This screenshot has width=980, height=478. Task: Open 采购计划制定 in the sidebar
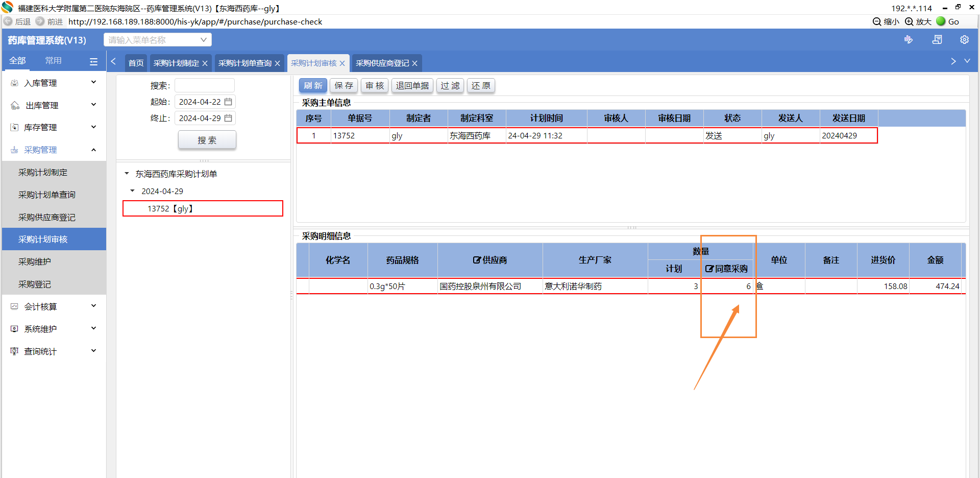(x=54, y=173)
